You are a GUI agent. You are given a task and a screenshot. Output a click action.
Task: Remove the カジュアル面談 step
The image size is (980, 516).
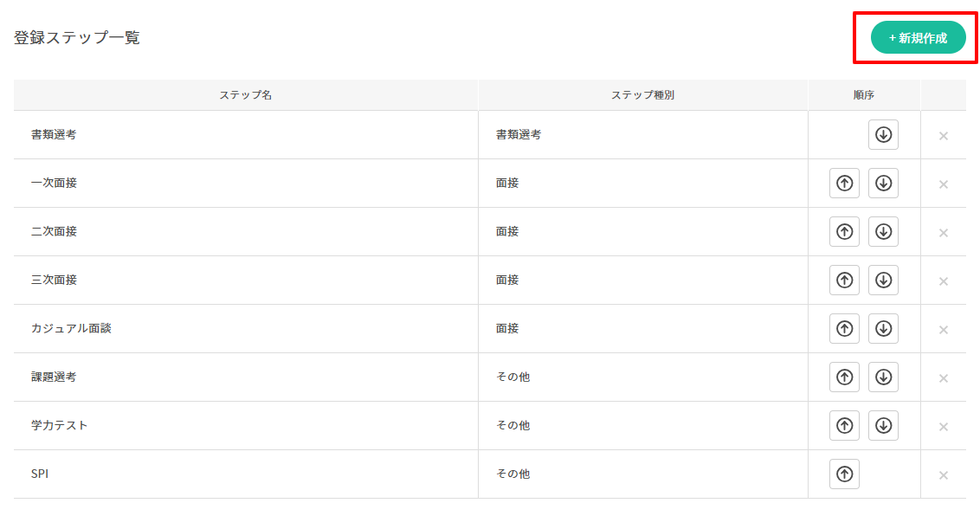tap(944, 330)
